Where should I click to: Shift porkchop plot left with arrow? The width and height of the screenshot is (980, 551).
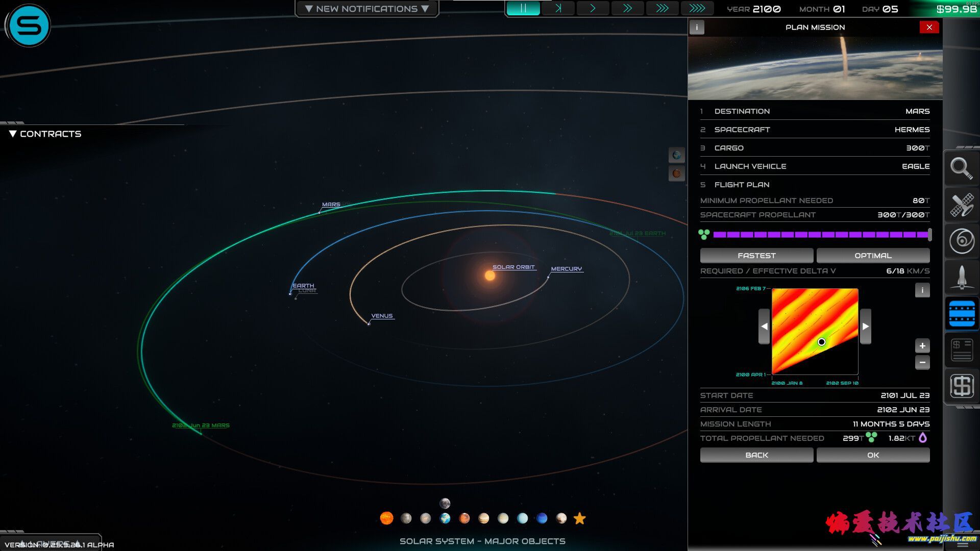(x=764, y=327)
